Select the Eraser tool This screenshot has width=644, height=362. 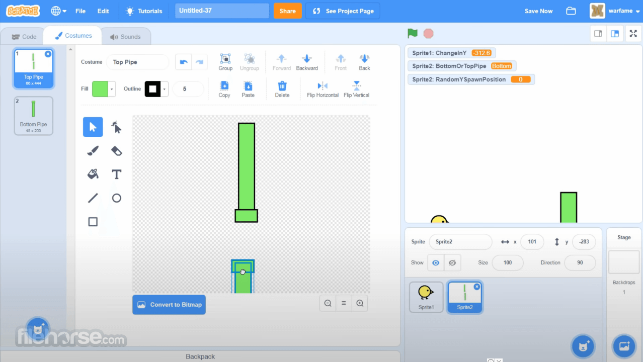click(116, 151)
